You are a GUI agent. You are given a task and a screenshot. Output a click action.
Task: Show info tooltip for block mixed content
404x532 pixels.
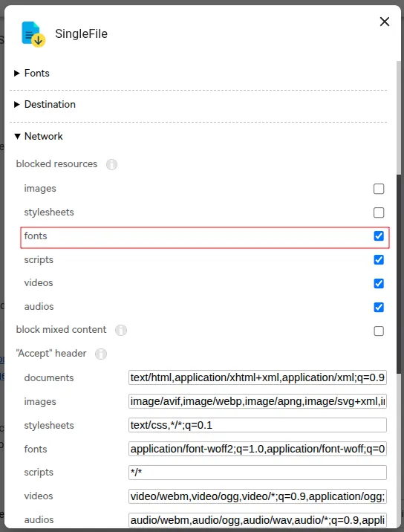pos(121,330)
